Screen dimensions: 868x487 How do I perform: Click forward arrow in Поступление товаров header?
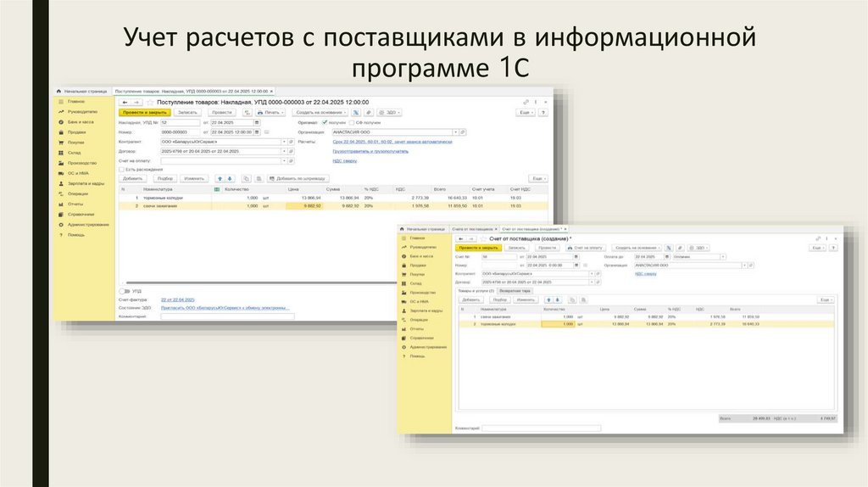click(136, 103)
